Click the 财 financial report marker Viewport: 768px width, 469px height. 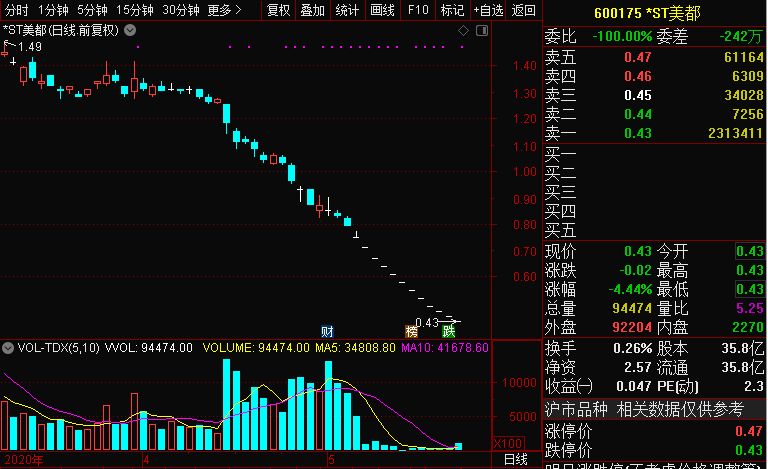(x=327, y=331)
